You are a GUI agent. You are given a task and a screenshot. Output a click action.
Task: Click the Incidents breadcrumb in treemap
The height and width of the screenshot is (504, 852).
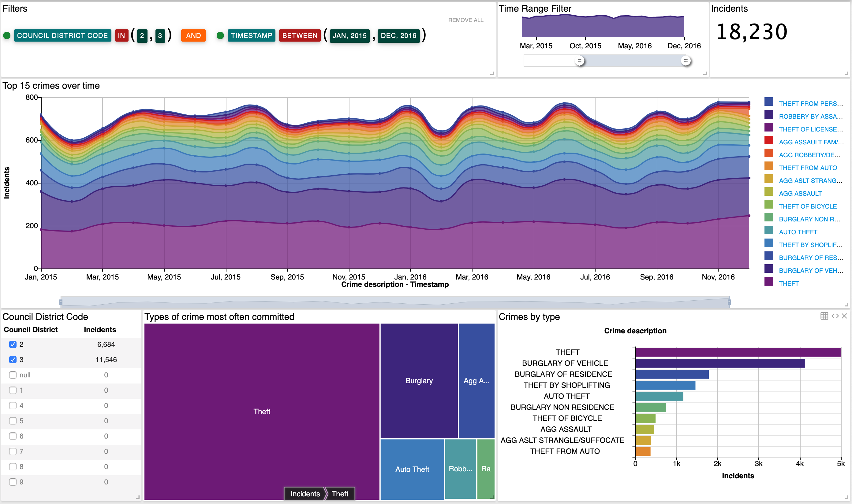click(305, 494)
